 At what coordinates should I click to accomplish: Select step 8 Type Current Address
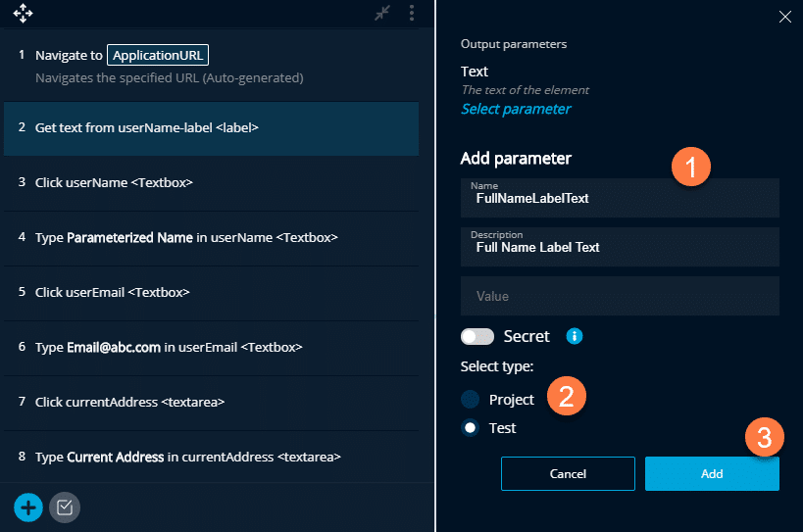[211, 457]
